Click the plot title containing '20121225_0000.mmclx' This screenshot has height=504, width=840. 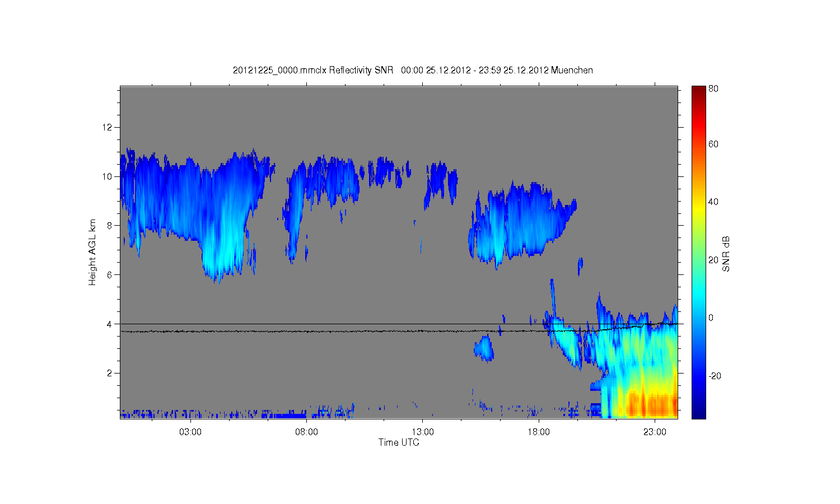click(413, 70)
